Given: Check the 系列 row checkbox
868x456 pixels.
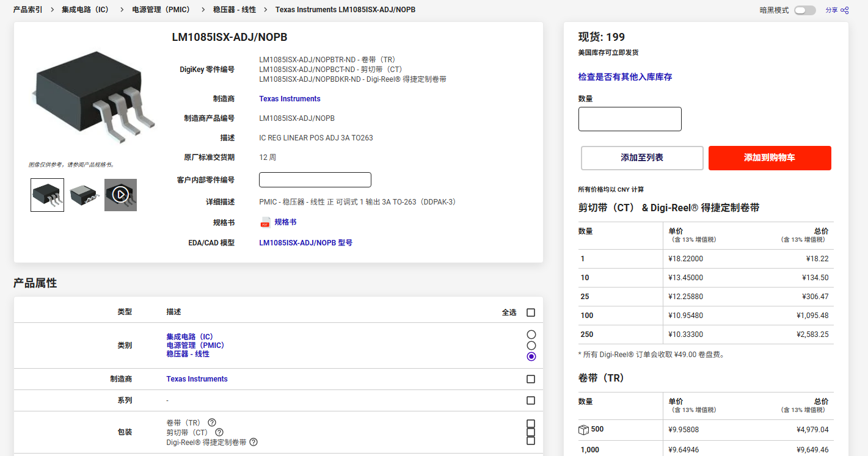Looking at the screenshot, I should point(530,400).
